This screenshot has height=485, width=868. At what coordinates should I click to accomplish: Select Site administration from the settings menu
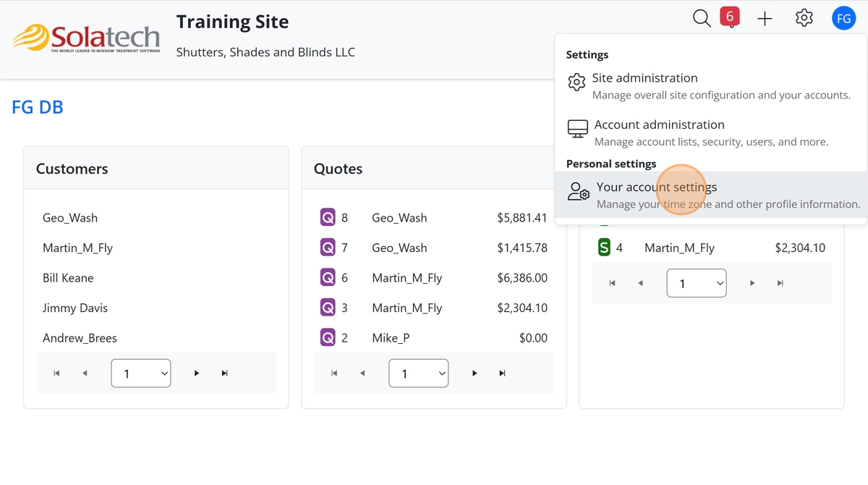(644, 78)
